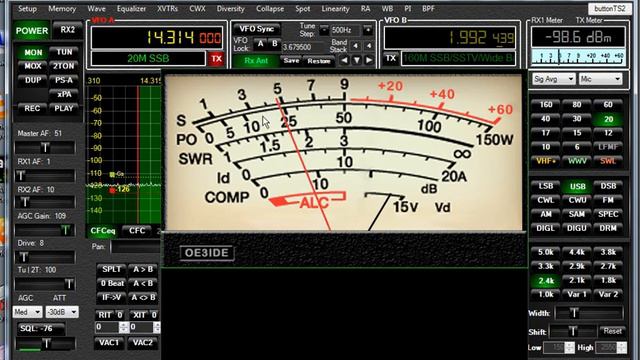Open the Diversity menu
Viewport: 640px width, 360px height.
231,9
